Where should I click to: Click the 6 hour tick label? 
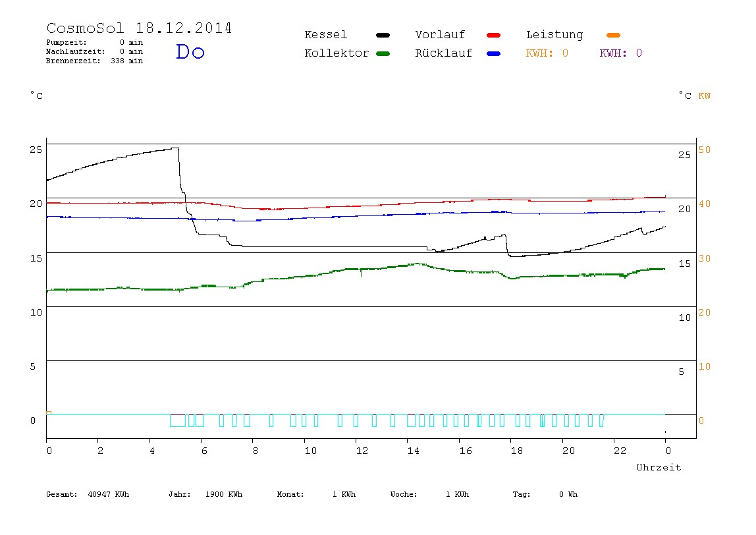tap(204, 451)
